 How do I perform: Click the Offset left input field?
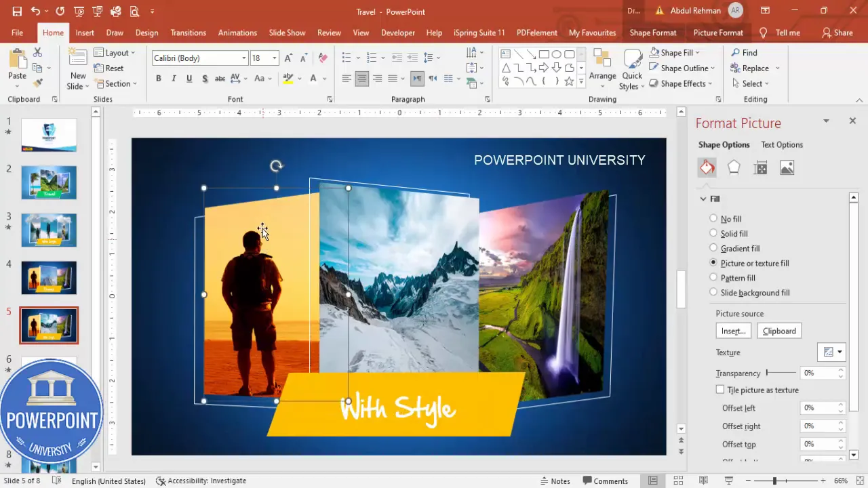[819, 408]
